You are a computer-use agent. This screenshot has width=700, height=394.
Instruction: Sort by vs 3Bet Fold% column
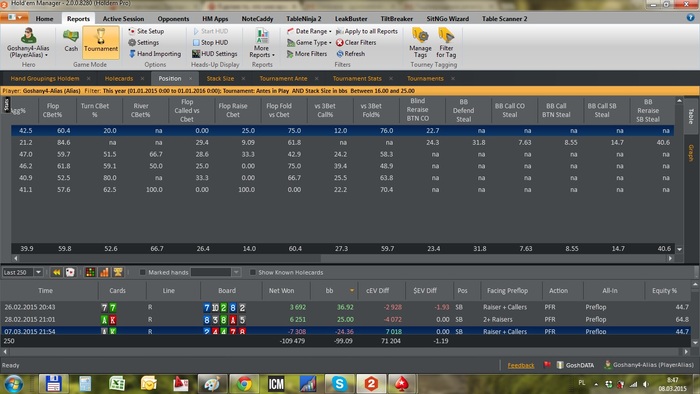(371, 110)
